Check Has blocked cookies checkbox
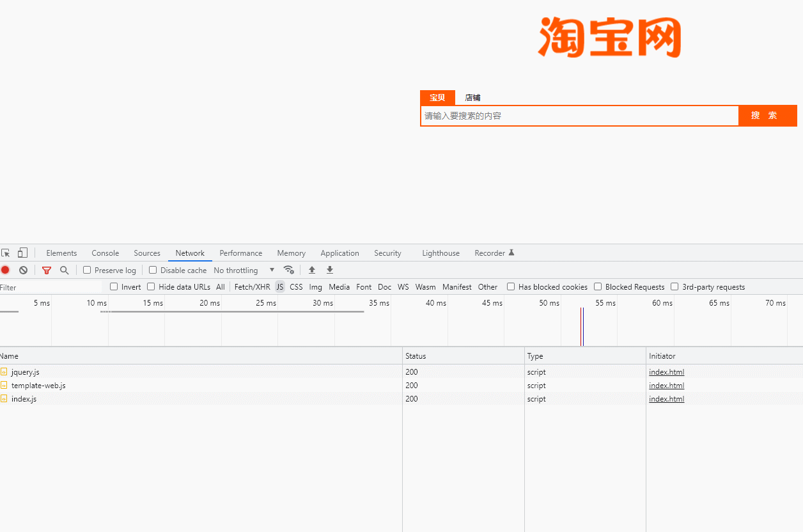 pyautogui.click(x=511, y=286)
